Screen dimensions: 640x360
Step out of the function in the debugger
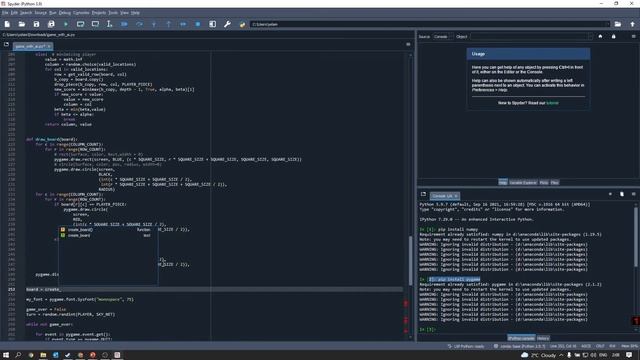pos(169,24)
